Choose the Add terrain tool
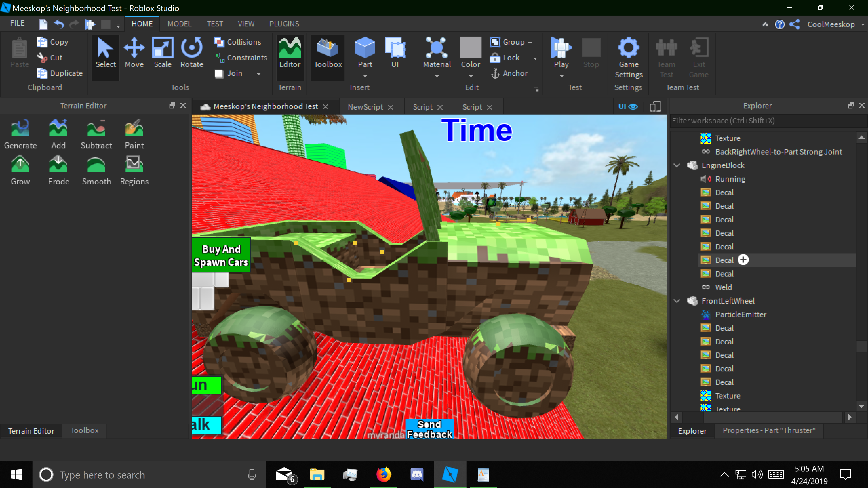The width and height of the screenshot is (868, 488). [58, 134]
